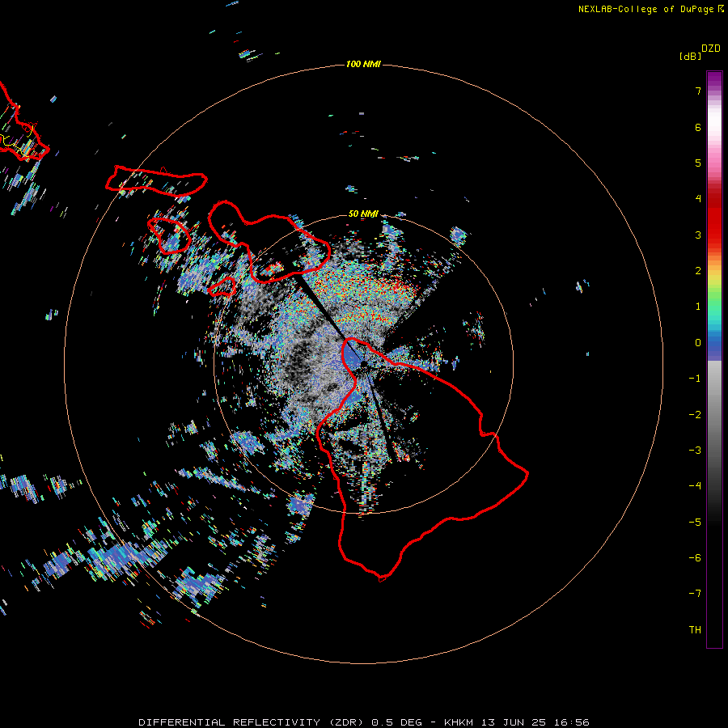Click the [dB] units label
Image resolution: width=728 pixels, height=728 pixels.
pos(691,57)
